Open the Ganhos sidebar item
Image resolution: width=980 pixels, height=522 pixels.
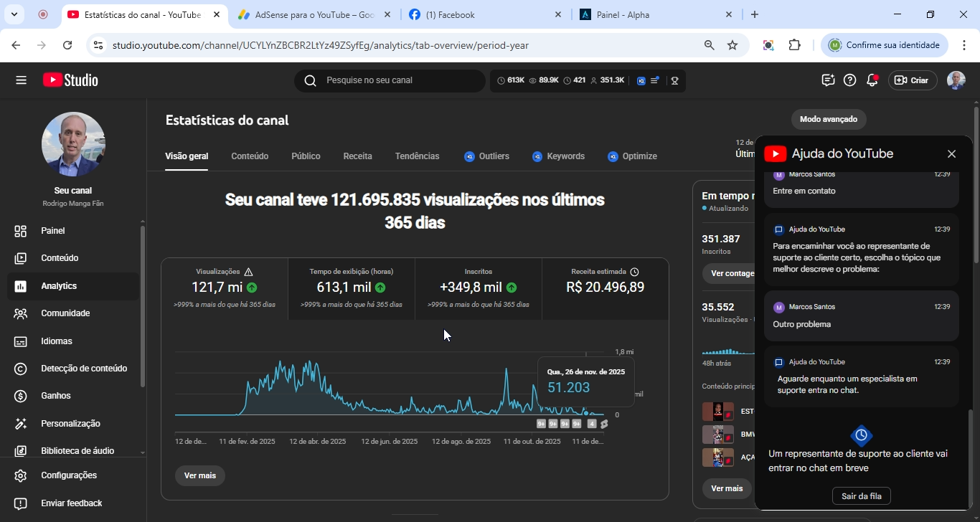[x=56, y=396]
